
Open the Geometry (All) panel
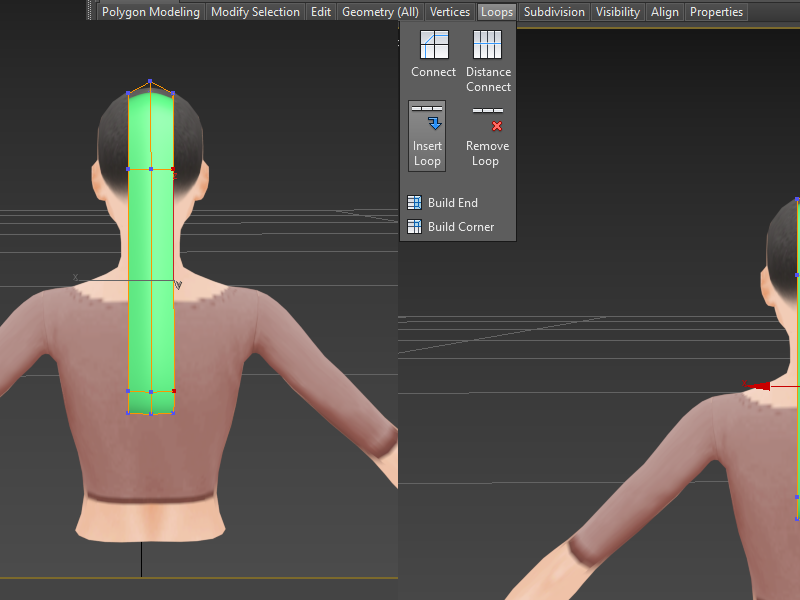(x=380, y=12)
